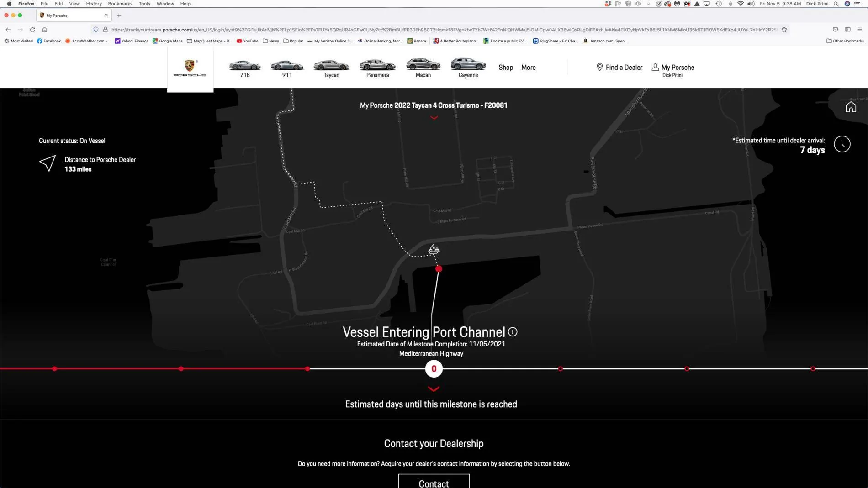
Task: Open the Apple menu
Action: click(9, 4)
